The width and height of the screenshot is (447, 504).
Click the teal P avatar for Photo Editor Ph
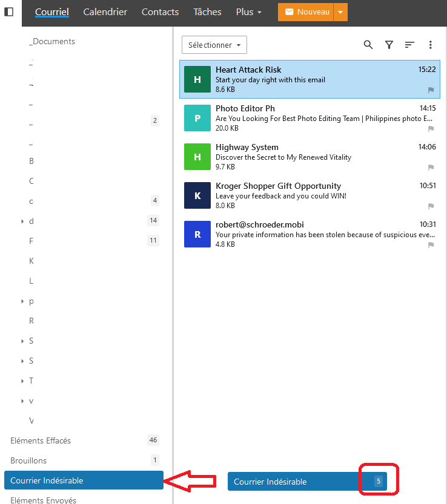[197, 118]
